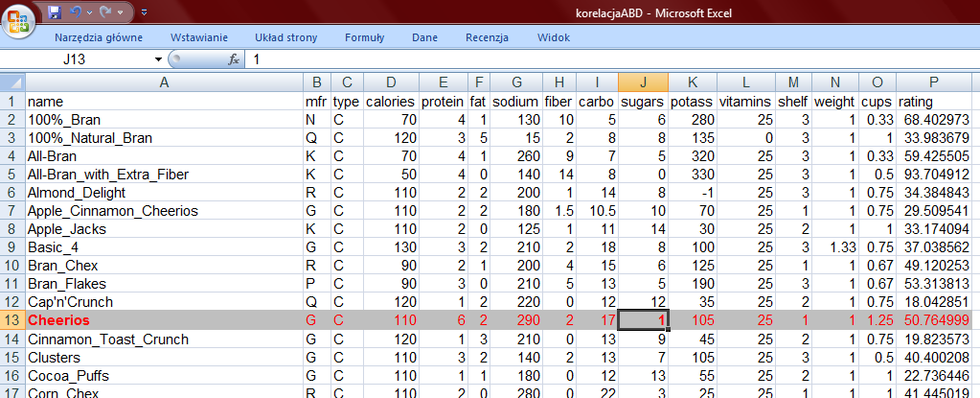Click the Redo arrow icon
980x398 pixels.
click(x=105, y=12)
